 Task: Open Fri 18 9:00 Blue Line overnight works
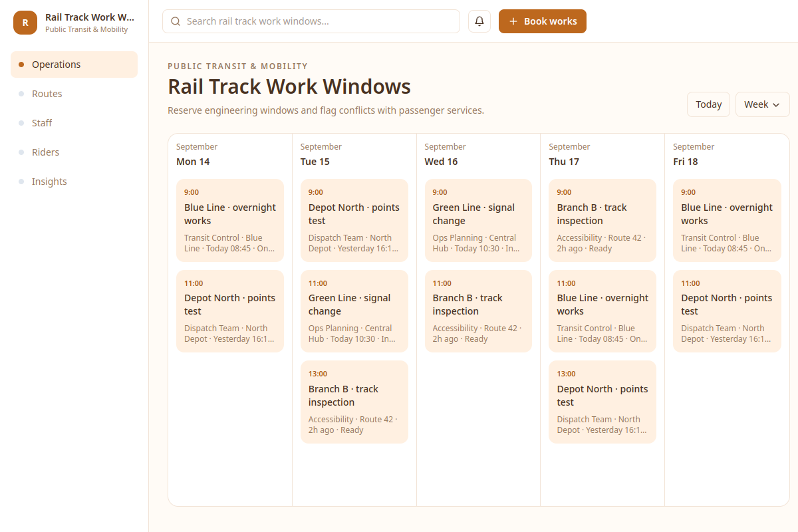[727, 220]
